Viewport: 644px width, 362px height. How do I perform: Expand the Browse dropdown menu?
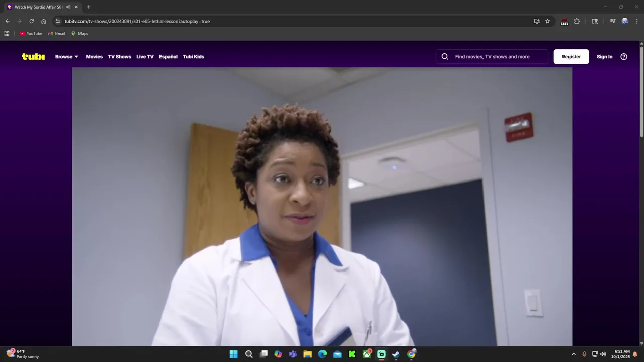pos(67,57)
